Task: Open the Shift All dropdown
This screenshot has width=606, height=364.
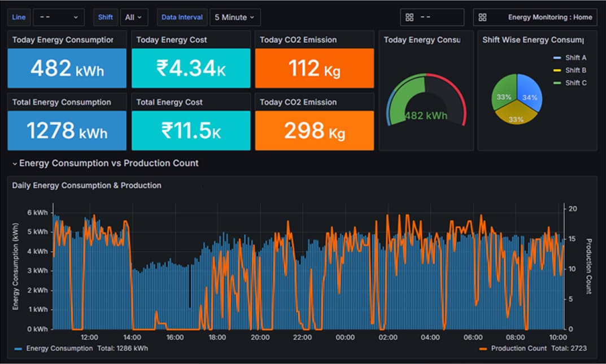Action: (x=133, y=17)
